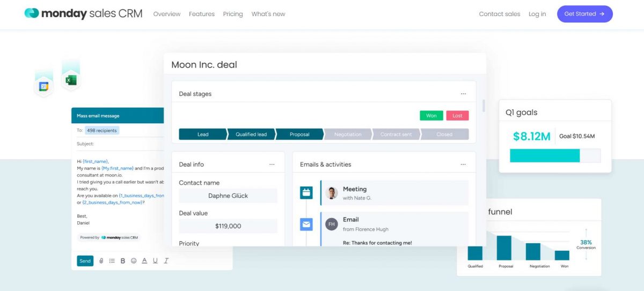This screenshot has width=644, height=291.
Task: Click the calendar Meeting activity icon
Action: (x=306, y=193)
